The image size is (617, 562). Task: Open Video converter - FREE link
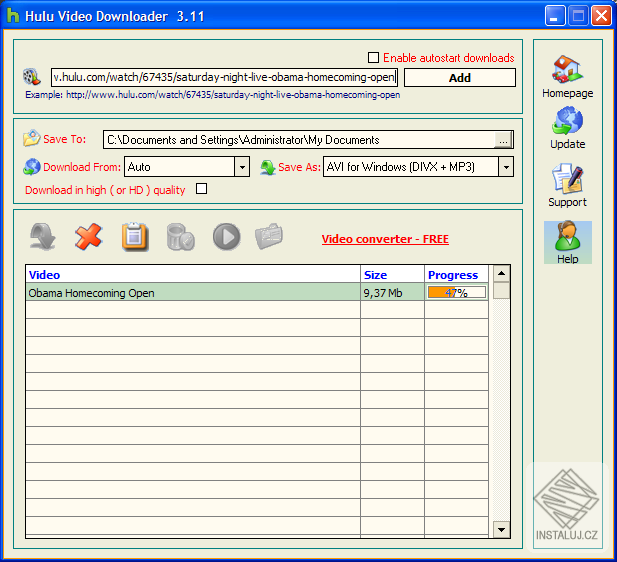point(385,239)
